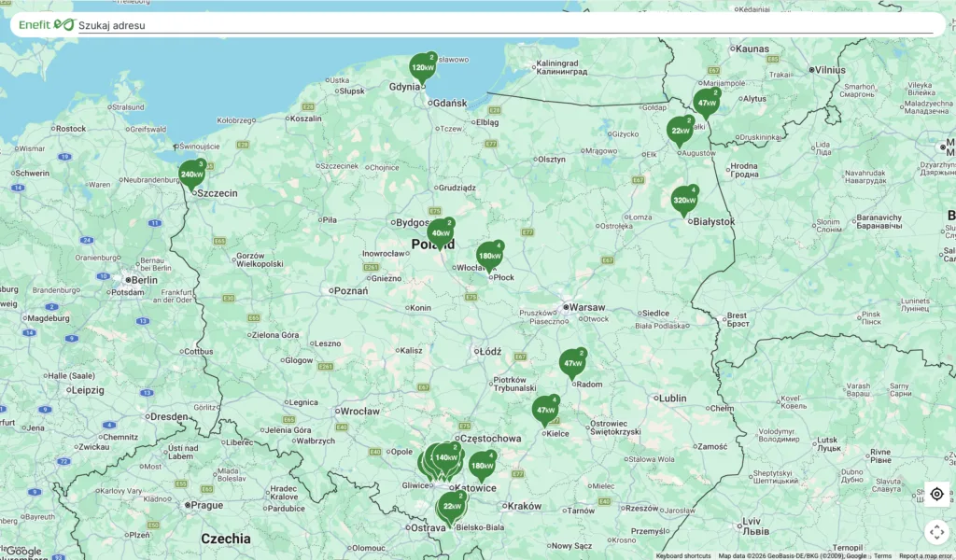Screen dimensions: 956x560
Task: Select the 240kW charger marker by Szczecin
Action: pyautogui.click(x=191, y=175)
